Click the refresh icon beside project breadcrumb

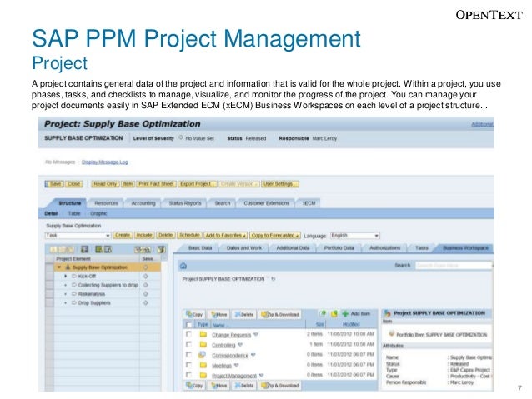click(x=274, y=279)
